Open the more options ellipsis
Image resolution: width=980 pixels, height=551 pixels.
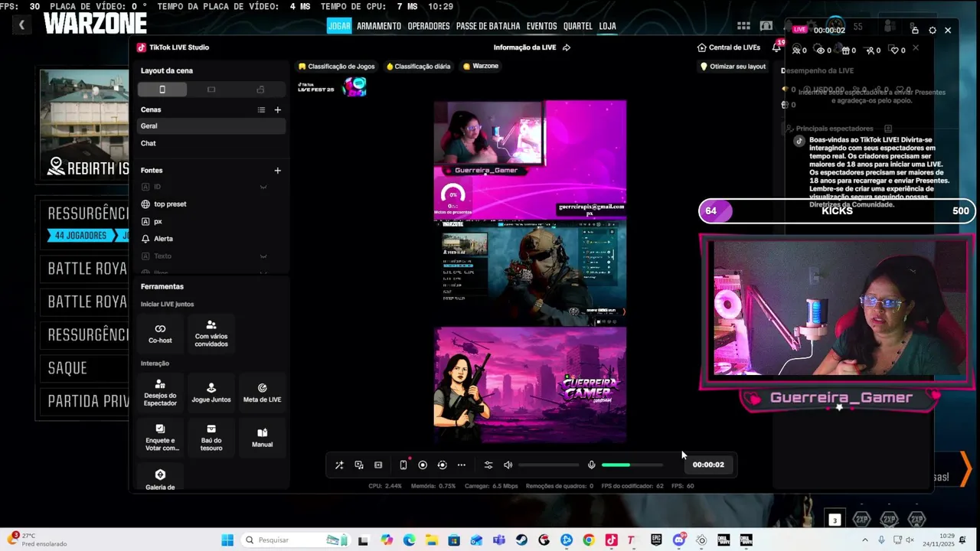coord(462,465)
